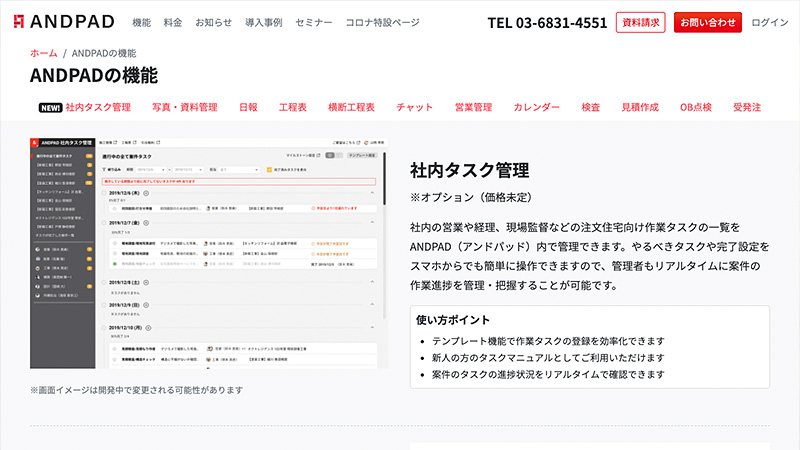Click the ANDPADの機能 page heading
This screenshot has height=450, width=800.
(94, 76)
